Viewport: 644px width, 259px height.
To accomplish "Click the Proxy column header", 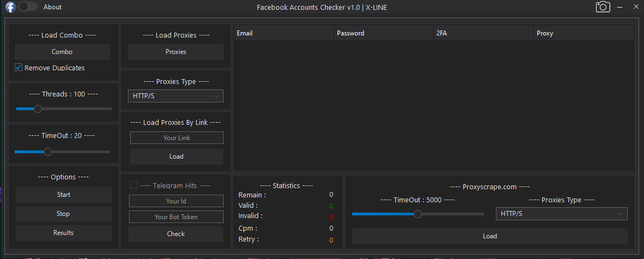I will click(x=584, y=33).
